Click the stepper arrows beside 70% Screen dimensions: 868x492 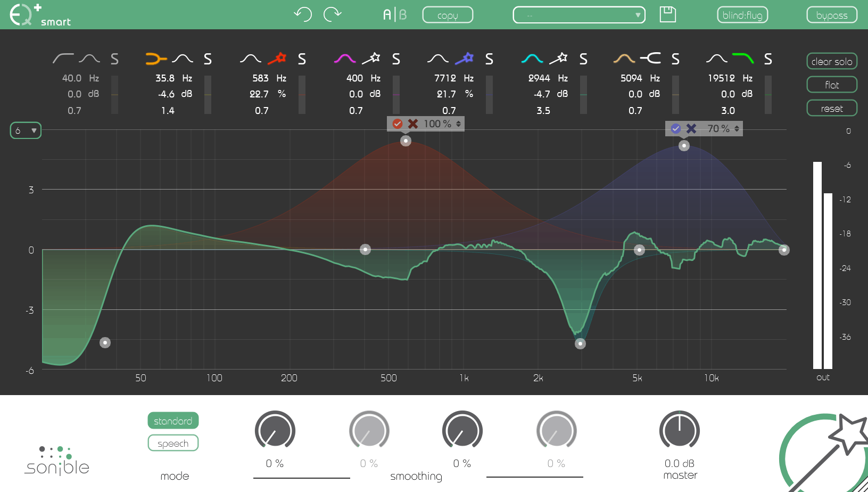pyautogui.click(x=737, y=128)
